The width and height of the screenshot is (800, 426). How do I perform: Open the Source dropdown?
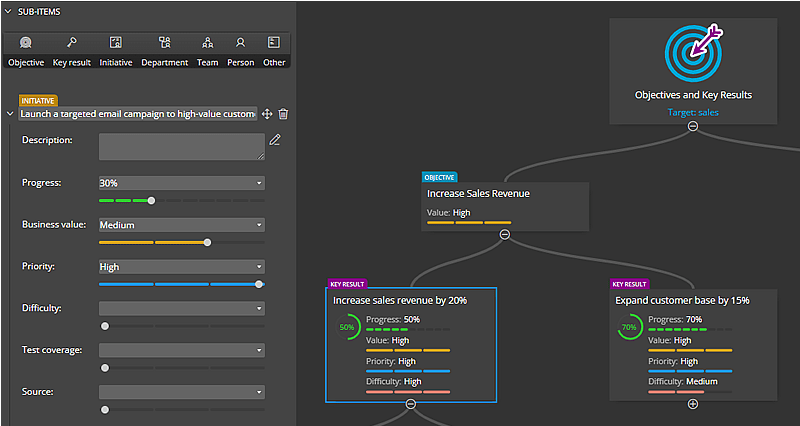182,392
